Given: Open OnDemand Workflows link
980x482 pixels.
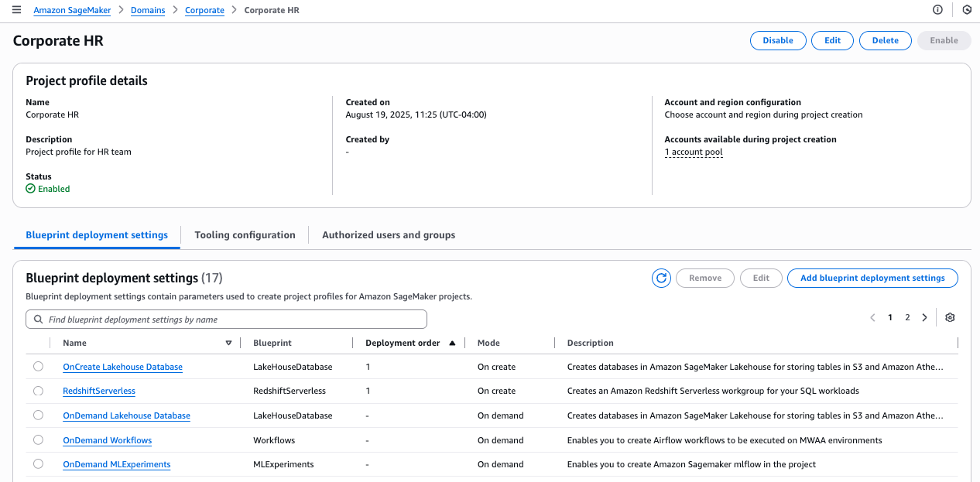Looking at the screenshot, I should coord(107,440).
